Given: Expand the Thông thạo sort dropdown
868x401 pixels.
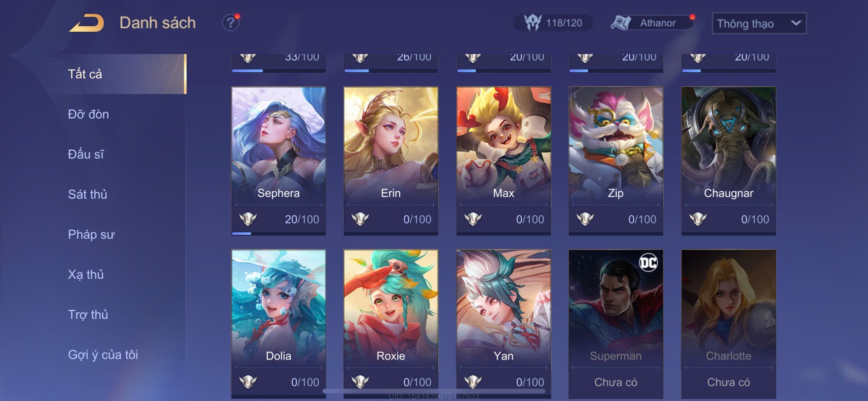Looking at the screenshot, I should 759,24.
